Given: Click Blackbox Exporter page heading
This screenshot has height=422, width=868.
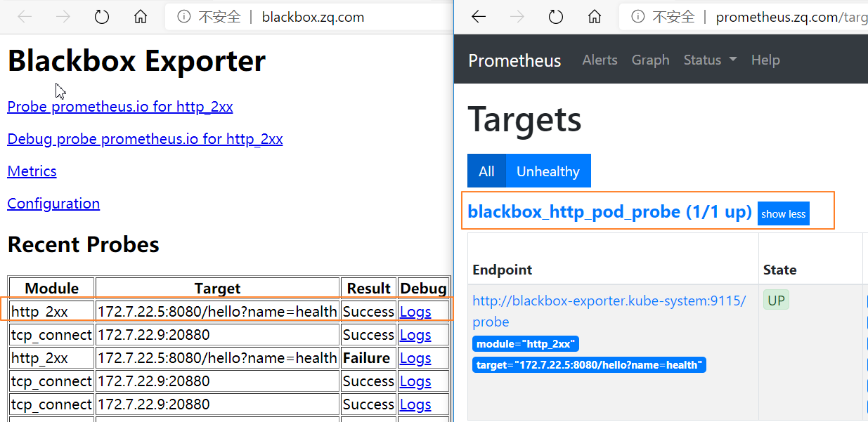Looking at the screenshot, I should (136, 61).
